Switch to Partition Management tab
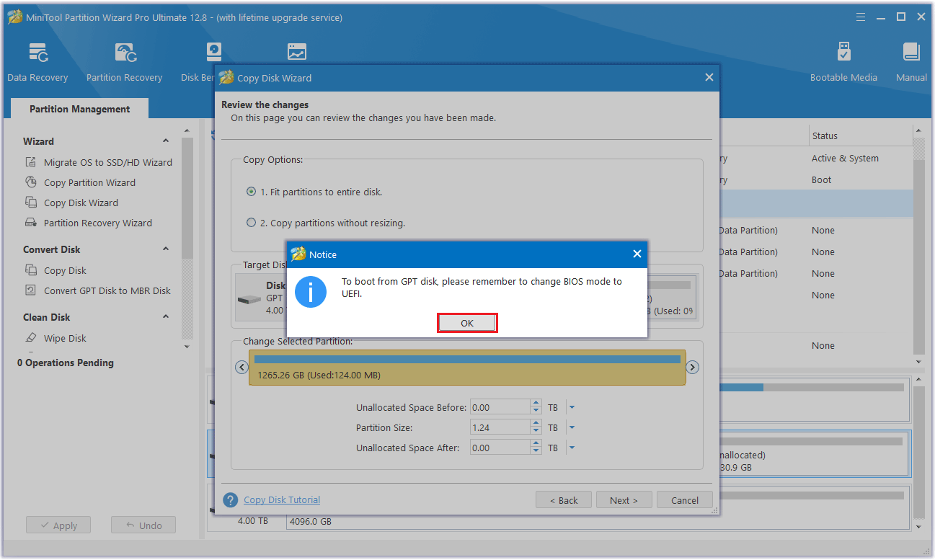This screenshot has width=935, height=560. [x=79, y=109]
